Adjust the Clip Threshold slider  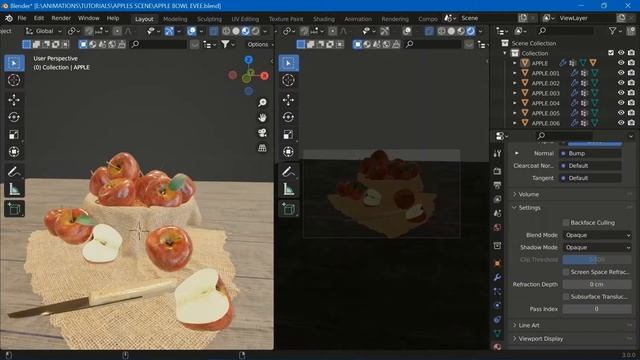[597, 260]
